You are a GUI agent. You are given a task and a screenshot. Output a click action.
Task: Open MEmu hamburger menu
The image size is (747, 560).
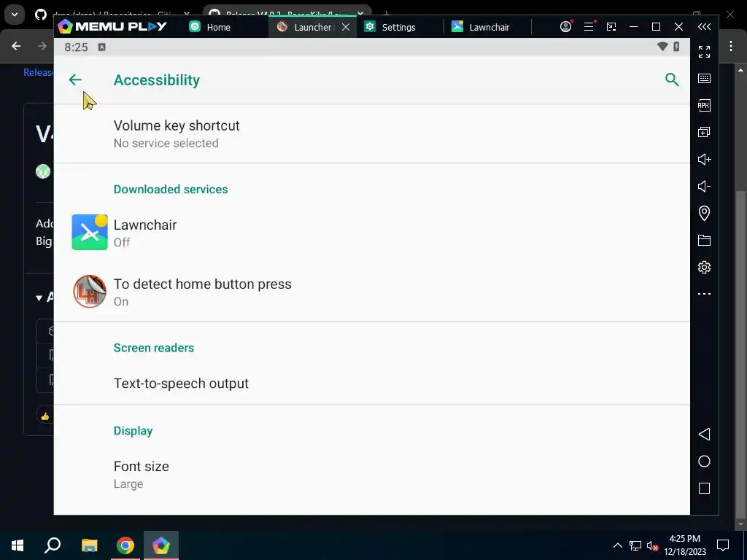click(x=589, y=27)
